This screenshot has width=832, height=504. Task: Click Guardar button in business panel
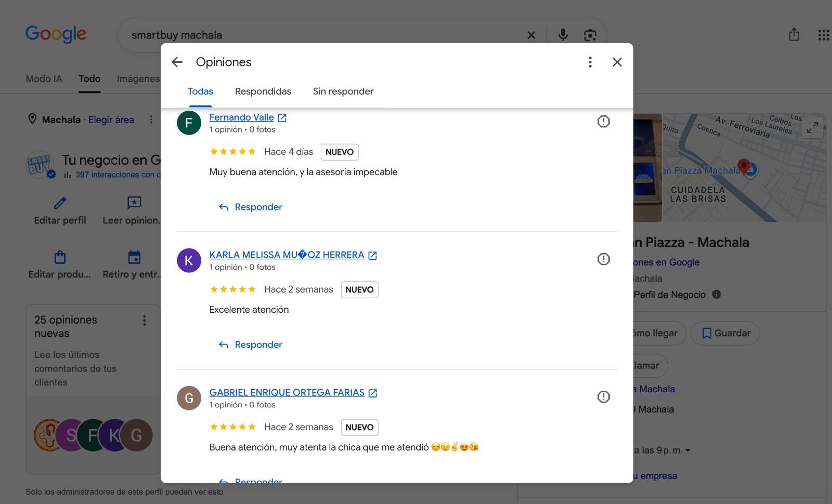coord(725,334)
